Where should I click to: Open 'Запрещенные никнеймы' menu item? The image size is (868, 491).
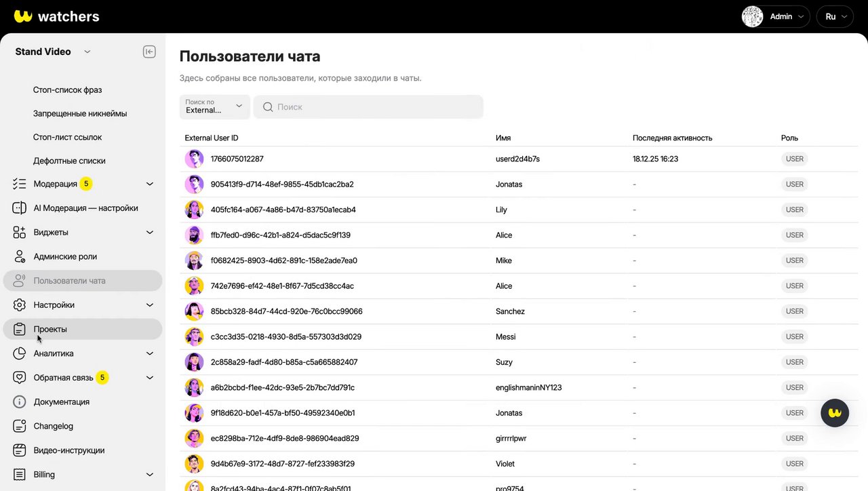[x=80, y=113]
